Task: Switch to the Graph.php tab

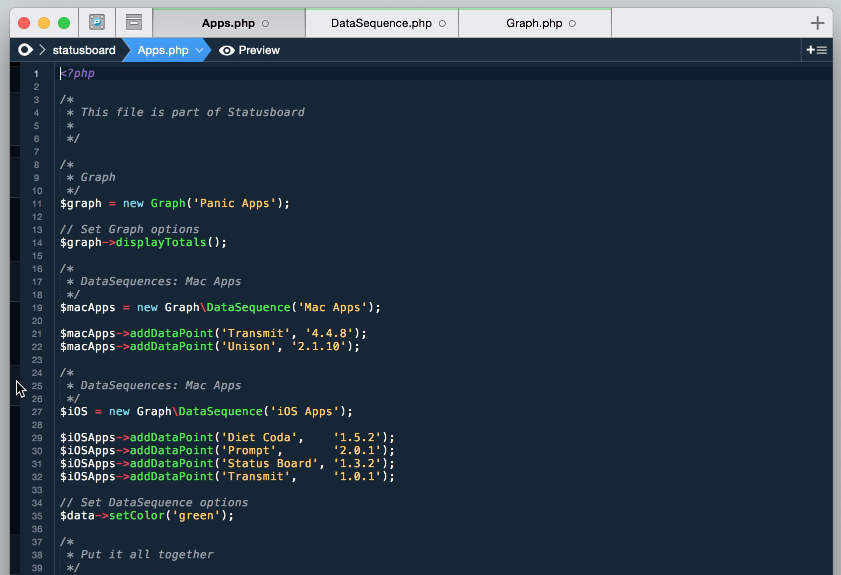Action: [535, 23]
